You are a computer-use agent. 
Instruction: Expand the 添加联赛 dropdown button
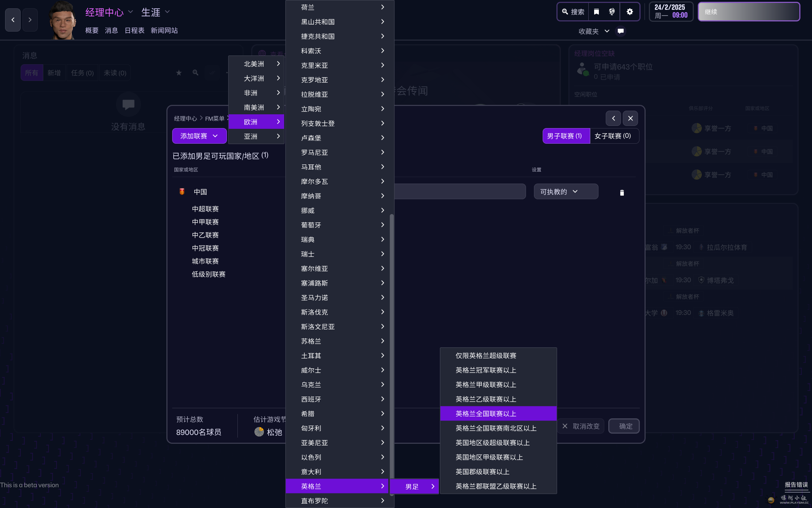click(199, 136)
